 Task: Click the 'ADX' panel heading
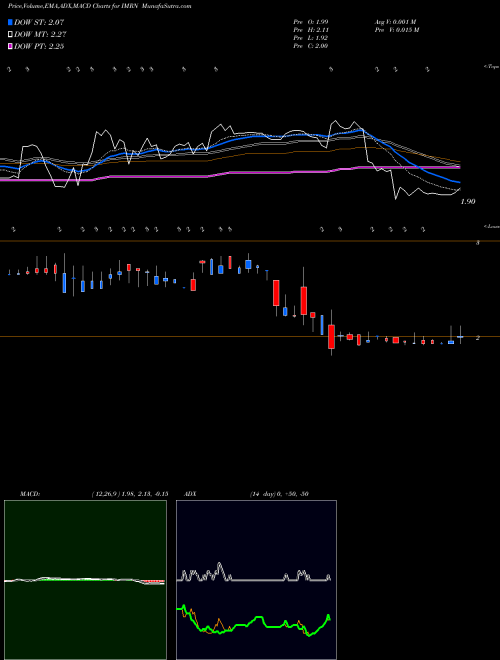[x=190, y=494]
